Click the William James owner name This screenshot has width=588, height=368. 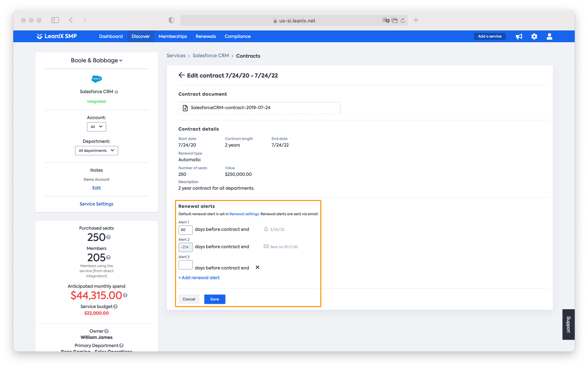(96, 338)
